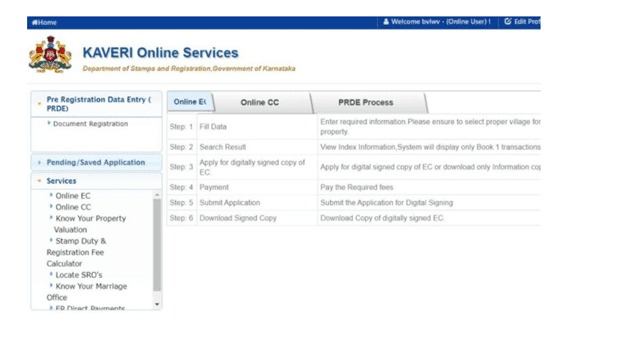The image size is (624, 364).
Task: Click the Services list scrollbar thumb
Action: (x=157, y=245)
